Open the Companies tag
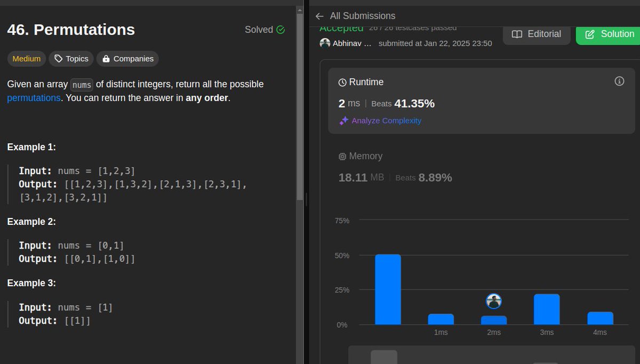The height and width of the screenshot is (364, 640). coord(127,59)
